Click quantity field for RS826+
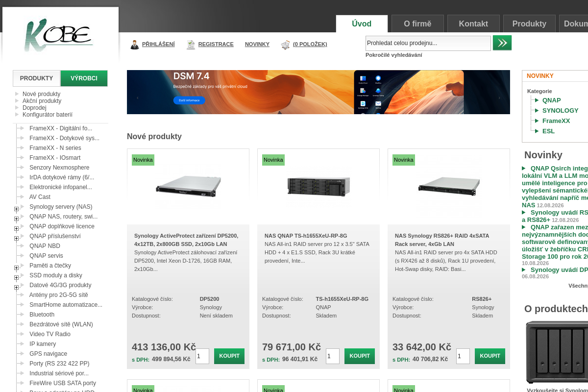This screenshot has width=588, height=392. point(463,356)
